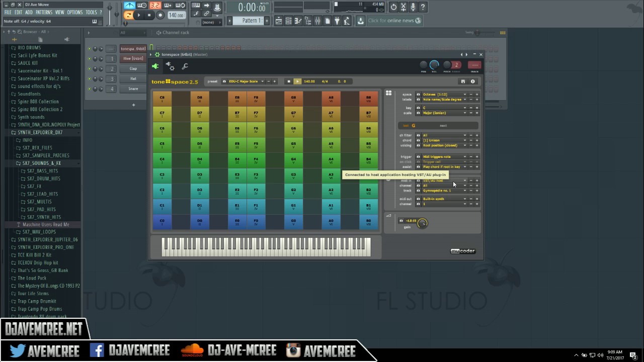Open the TOOLS menu
The height and width of the screenshot is (362, 644).
91,12
